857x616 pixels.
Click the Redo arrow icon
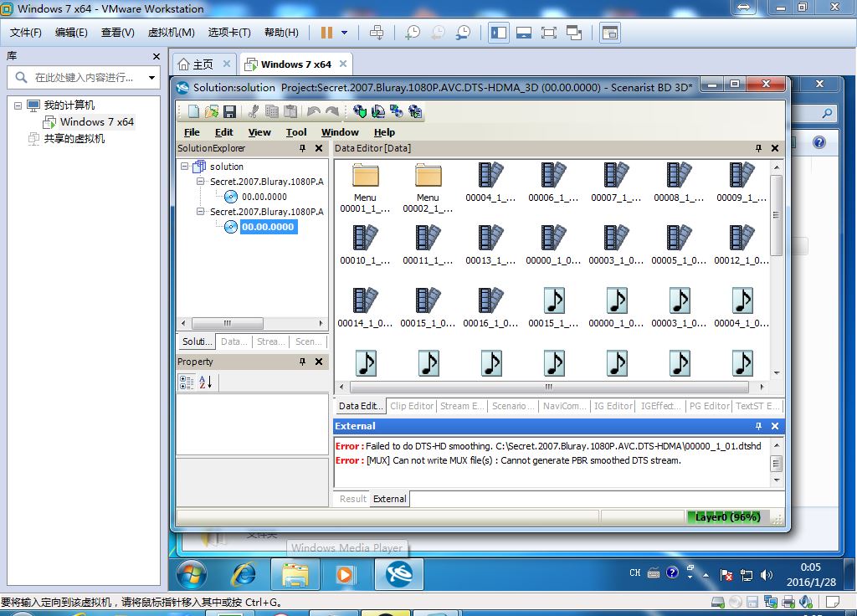click(x=331, y=111)
